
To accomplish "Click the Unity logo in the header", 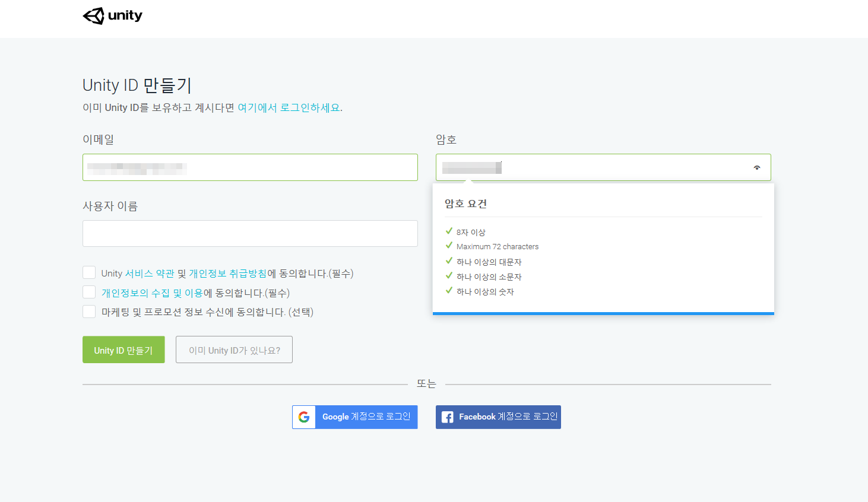I will click(113, 16).
